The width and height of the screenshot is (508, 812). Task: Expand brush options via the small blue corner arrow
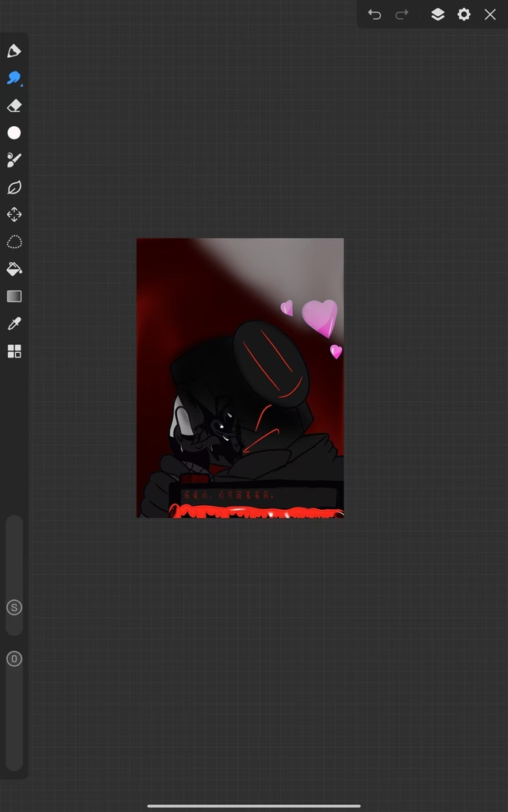pos(21,84)
